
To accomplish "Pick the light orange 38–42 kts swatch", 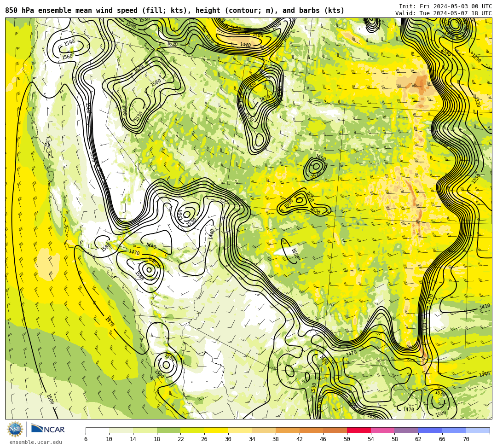I will tap(288, 430).
